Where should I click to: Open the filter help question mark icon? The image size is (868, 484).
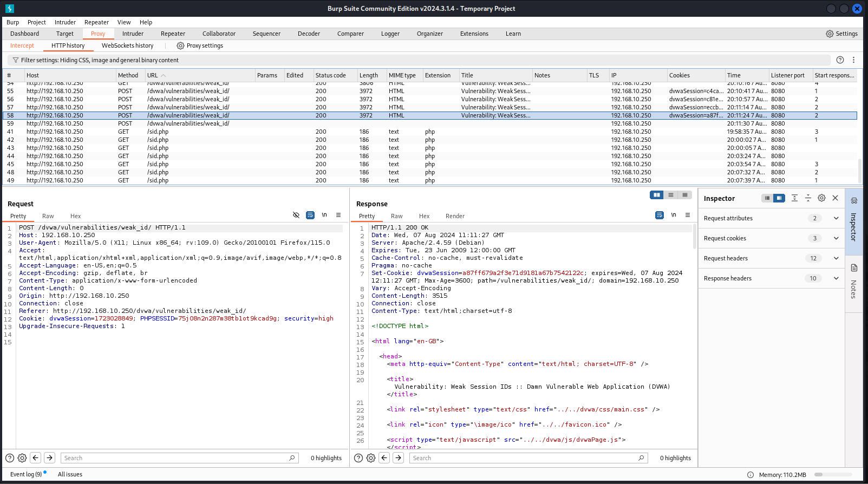pos(840,60)
